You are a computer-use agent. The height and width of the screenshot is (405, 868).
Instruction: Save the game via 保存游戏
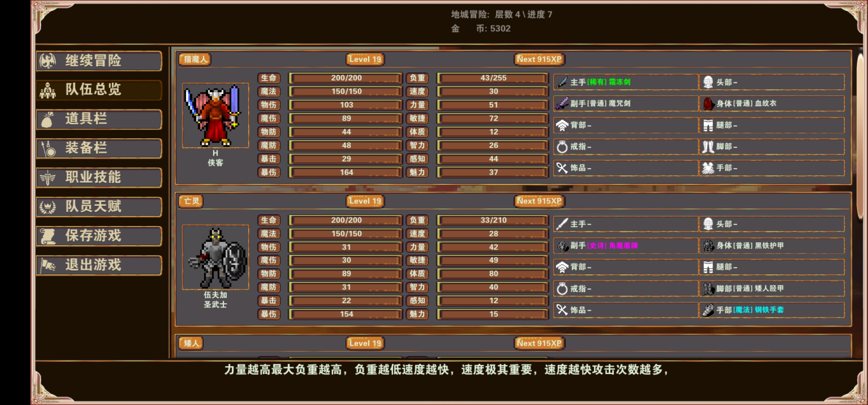click(x=99, y=236)
